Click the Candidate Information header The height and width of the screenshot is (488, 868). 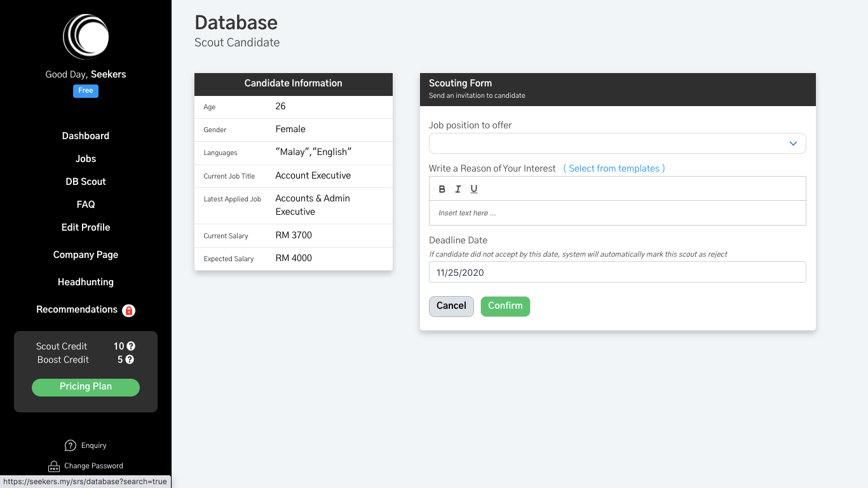(x=294, y=83)
